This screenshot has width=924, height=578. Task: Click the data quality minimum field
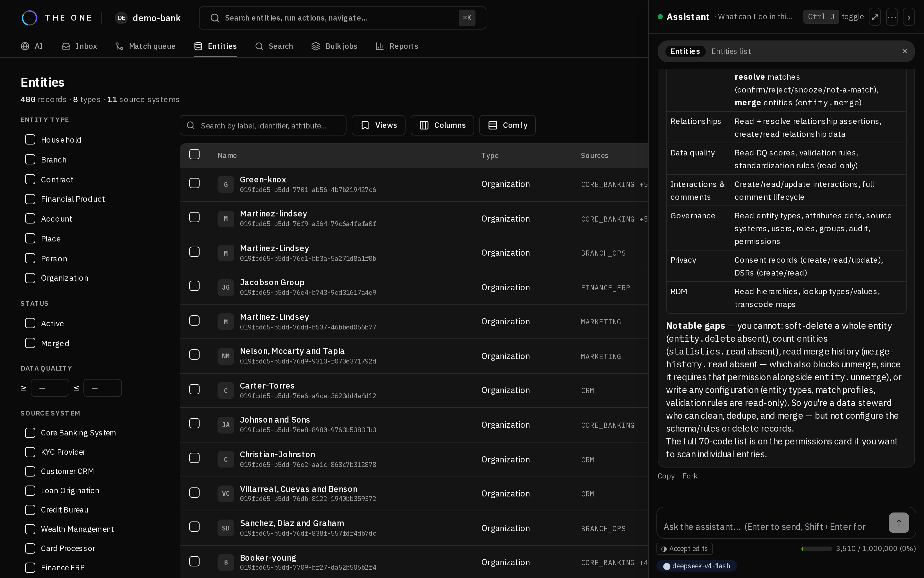coord(50,388)
